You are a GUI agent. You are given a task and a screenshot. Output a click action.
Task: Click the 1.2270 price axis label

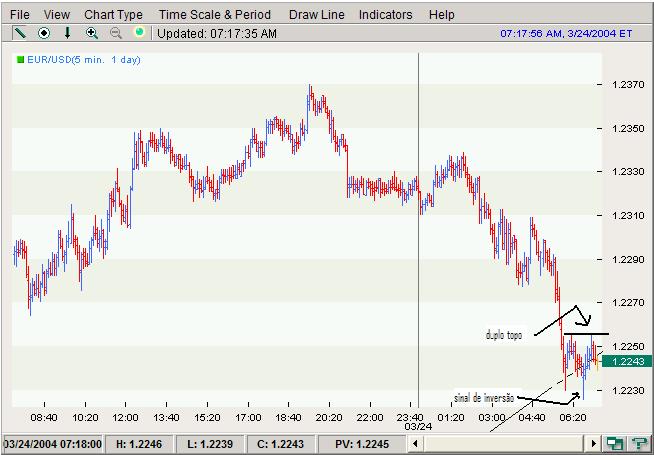[628, 303]
